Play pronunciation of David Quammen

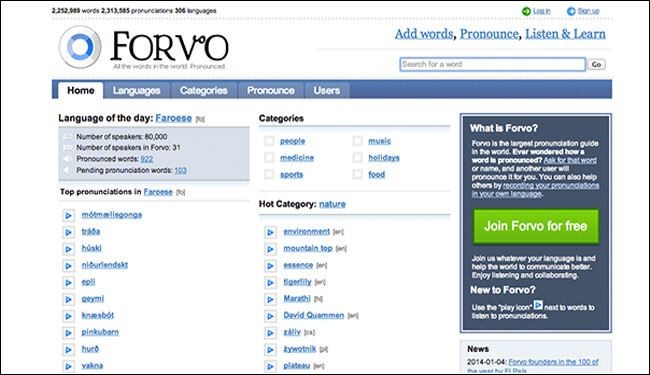(270, 316)
